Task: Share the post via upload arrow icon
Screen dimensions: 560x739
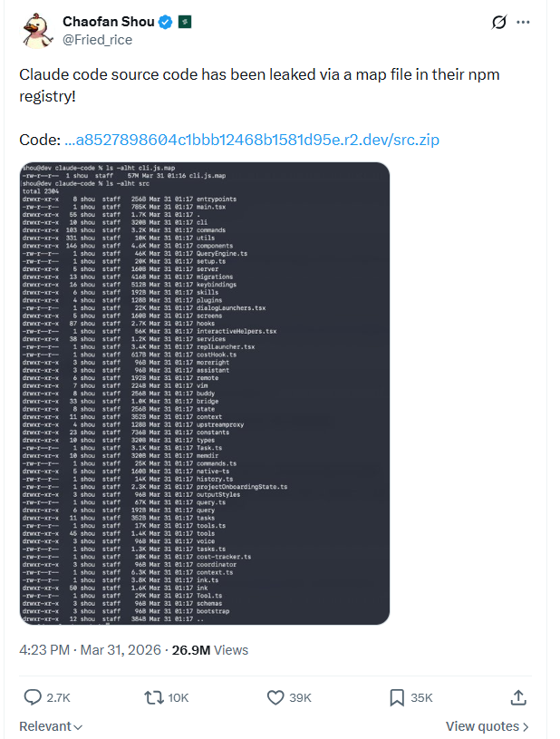Action: point(518,696)
